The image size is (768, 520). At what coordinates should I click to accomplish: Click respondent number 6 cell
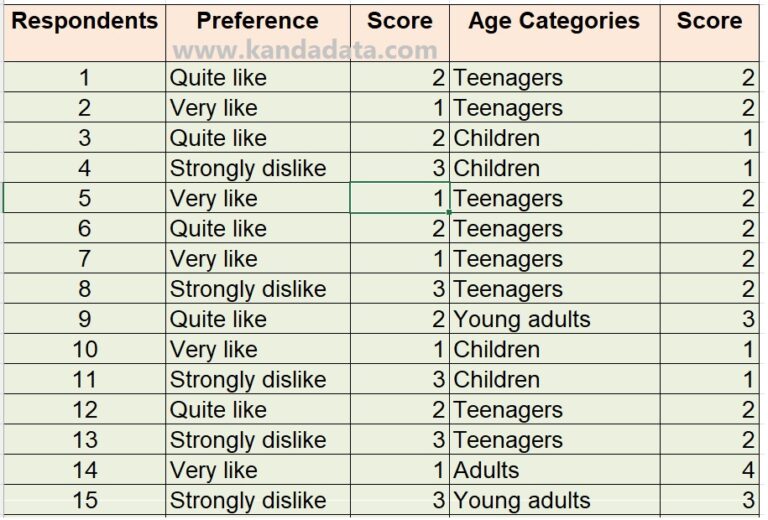click(84, 229)
